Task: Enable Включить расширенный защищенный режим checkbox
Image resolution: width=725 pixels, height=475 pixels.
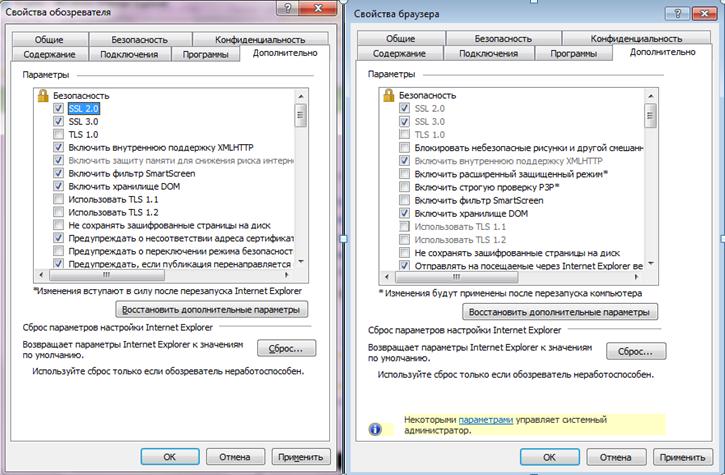Action: pyautogui.click(x=404, y=174)
